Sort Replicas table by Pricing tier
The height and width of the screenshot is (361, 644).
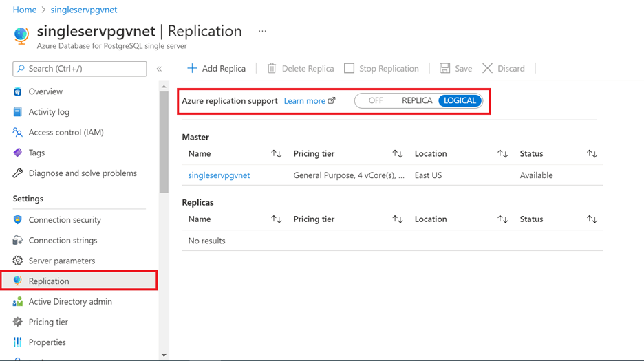pos(398,219)
